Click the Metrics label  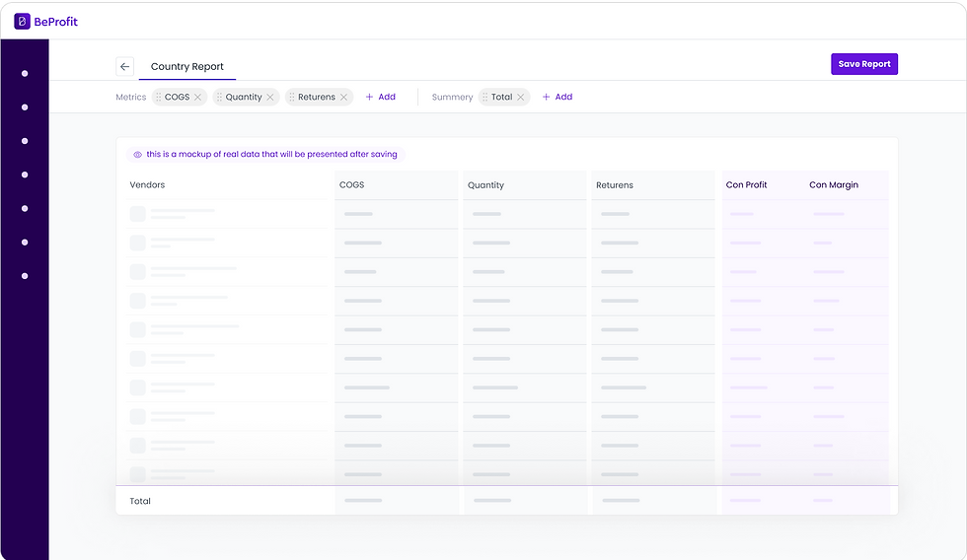[130, 98]
